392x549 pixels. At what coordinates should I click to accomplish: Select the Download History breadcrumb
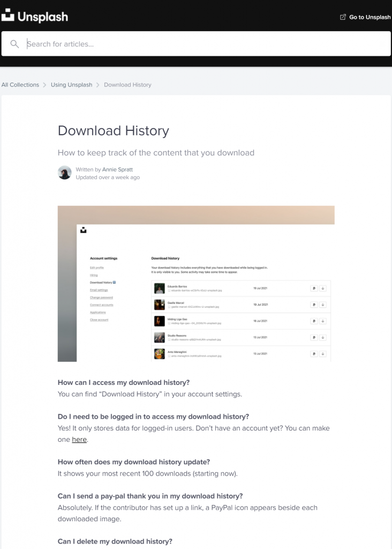pos(127,85)
